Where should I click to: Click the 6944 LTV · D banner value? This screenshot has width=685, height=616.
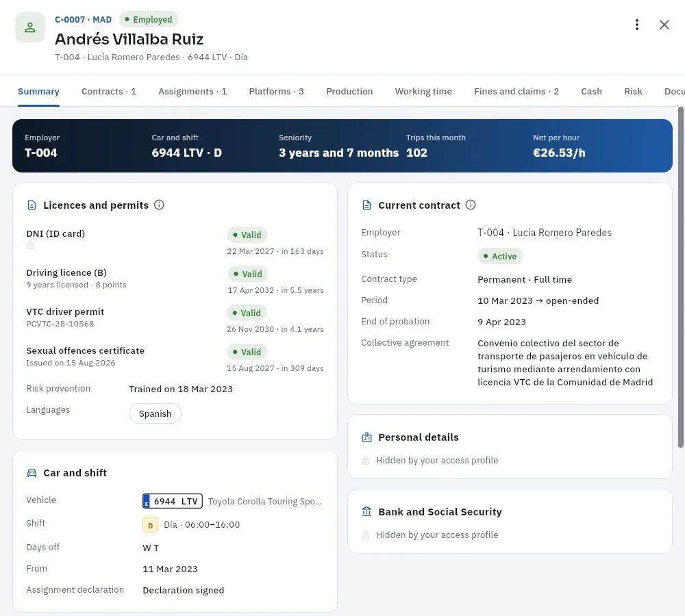[x=186, y=153]
